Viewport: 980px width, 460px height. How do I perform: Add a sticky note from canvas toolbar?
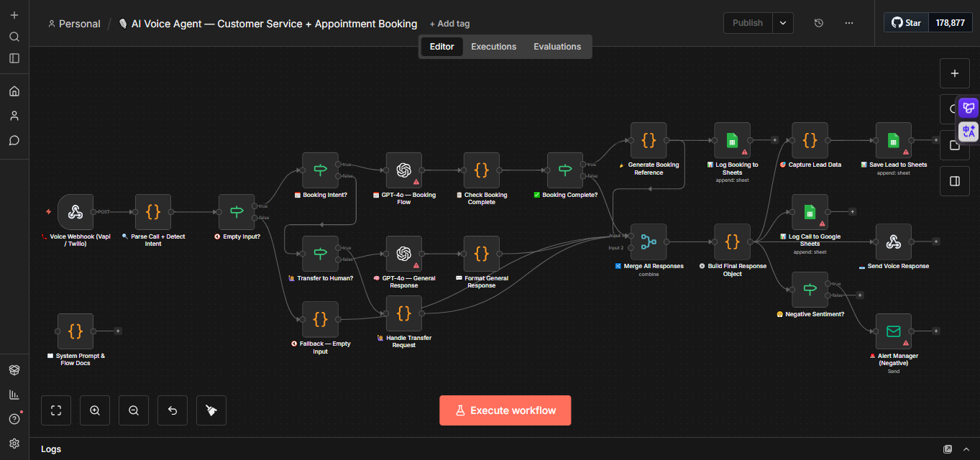pyautogui.click(x=955, y=145)
